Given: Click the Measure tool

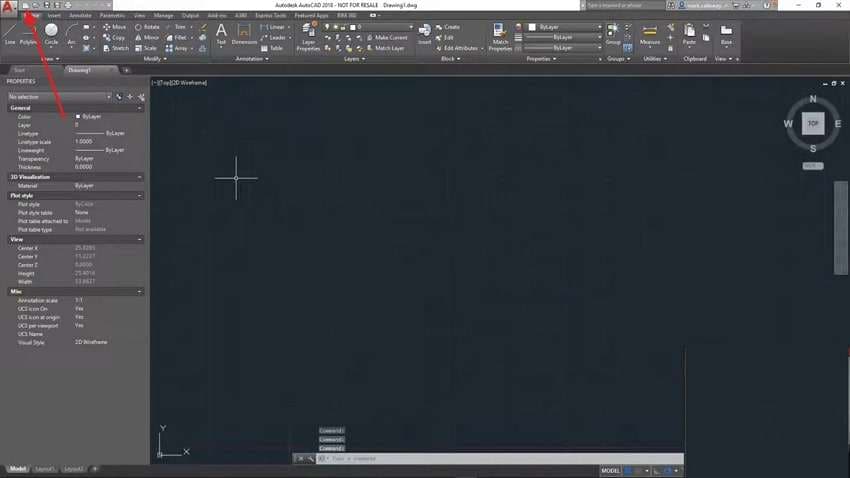Looking at the screenshot, I should [649, 35].
